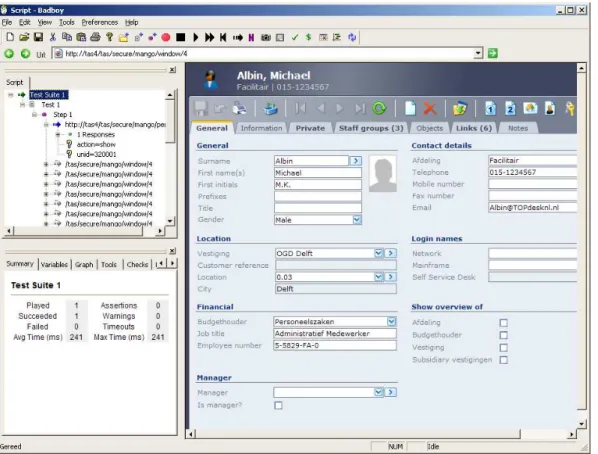Open the Variables tab in summary panel
This screenshot has height=454, width=598.
pyautogui.click(x=54, y=264)
